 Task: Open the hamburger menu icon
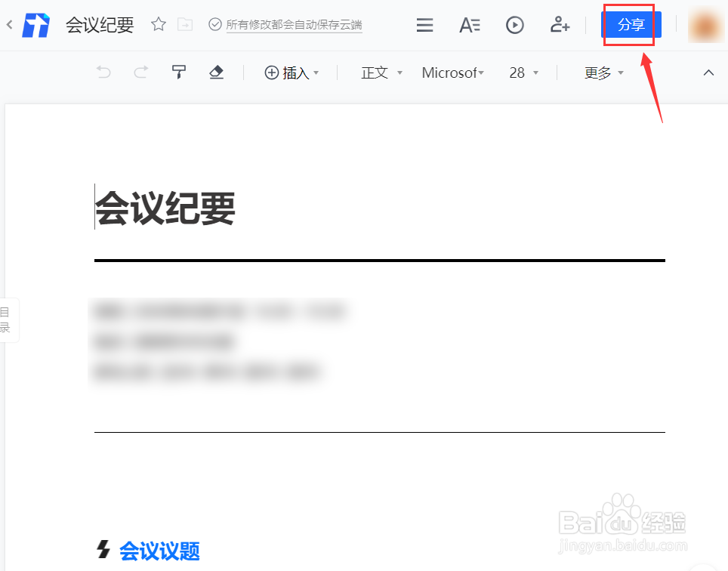tap(424, 24)
